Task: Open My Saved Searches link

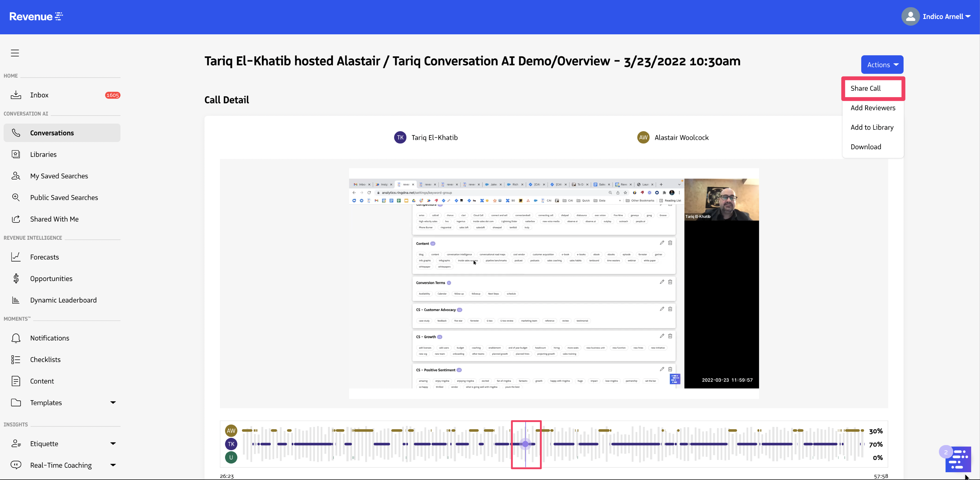Action: point(59,176)
